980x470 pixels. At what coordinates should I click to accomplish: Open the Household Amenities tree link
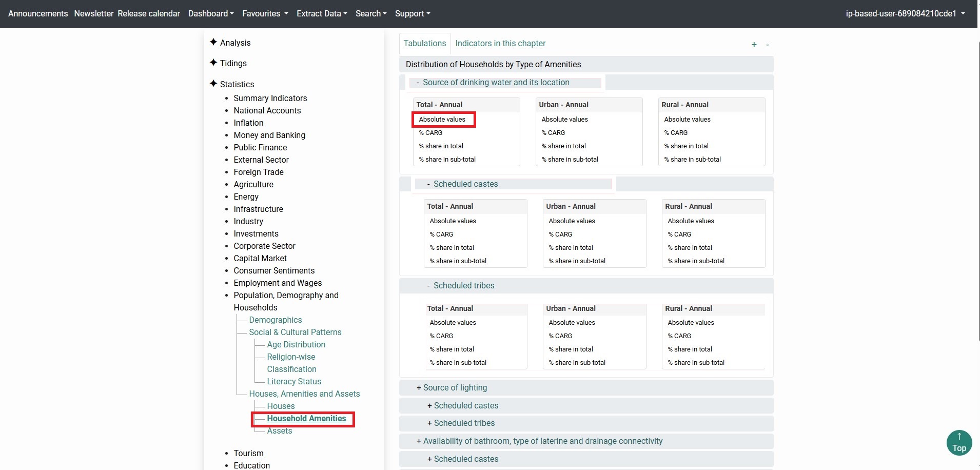[x=306, y=419]
